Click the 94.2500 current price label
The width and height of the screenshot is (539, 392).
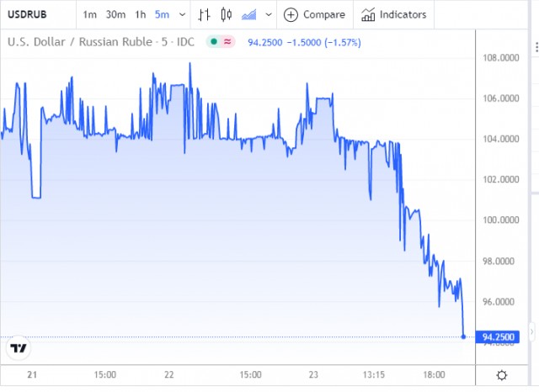498,336
